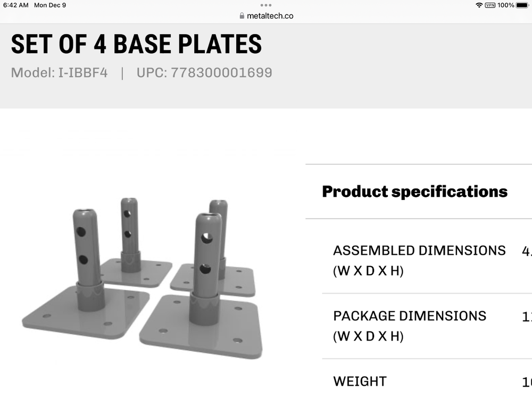The width and height of the screenshot is (532, 399).
Task: Tap the Wi-Fi status icon
Action: point(479,5)
